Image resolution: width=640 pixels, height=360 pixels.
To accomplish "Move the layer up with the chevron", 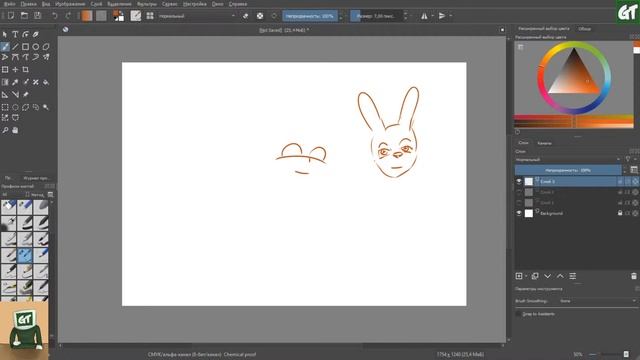I will [560, 276].
